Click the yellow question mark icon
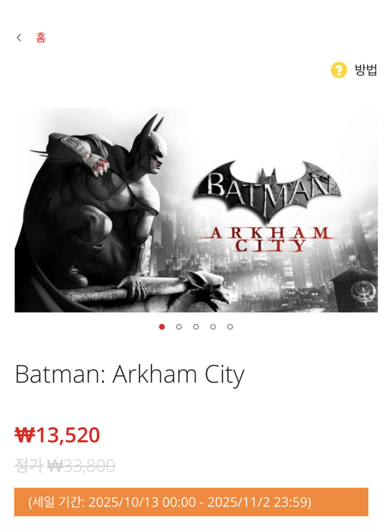 (338, 70)
